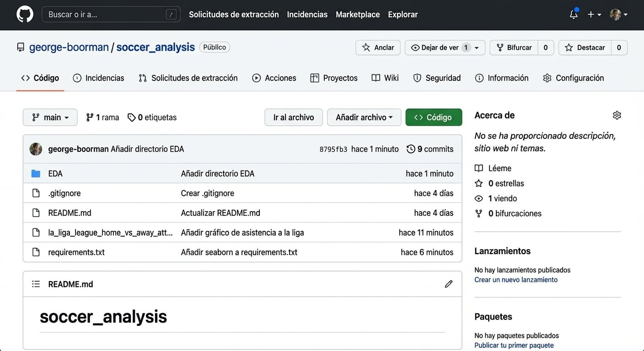The image size is (644, 351).
Task: Open the .gitignore file
Action: pos(64,193)
